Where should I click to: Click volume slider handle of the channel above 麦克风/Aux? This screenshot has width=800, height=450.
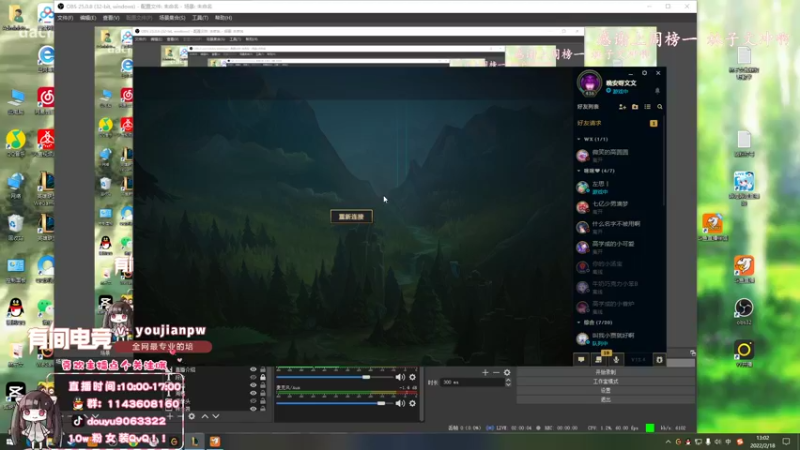(x=366, y=377)
